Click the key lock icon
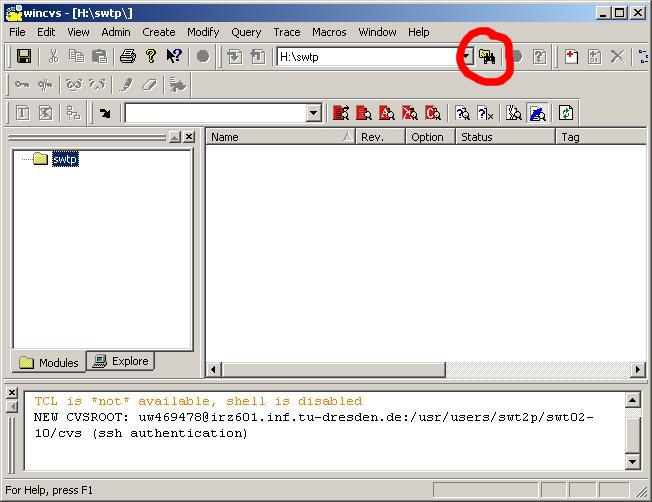The width and height of the screenshot is (652, 502). [22, 85]
